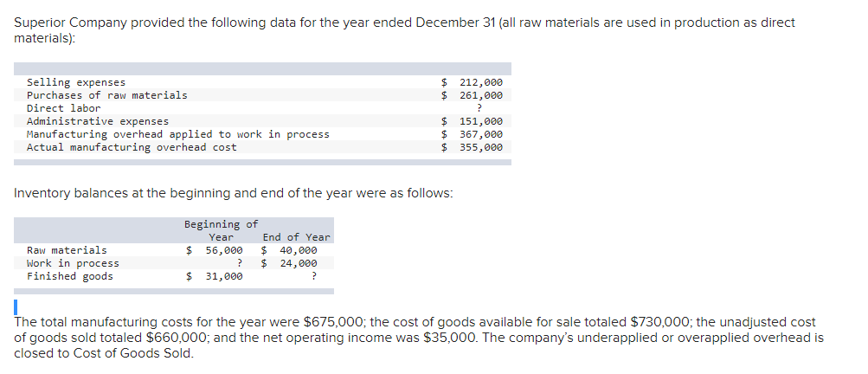This screenshot has width=868, height=374.
Task: Click Manufacturing overhead applied to work in process
Action: [178, 134]
